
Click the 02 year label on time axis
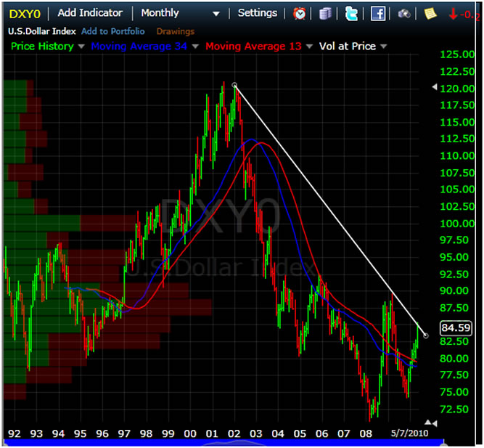coord(234,433)
